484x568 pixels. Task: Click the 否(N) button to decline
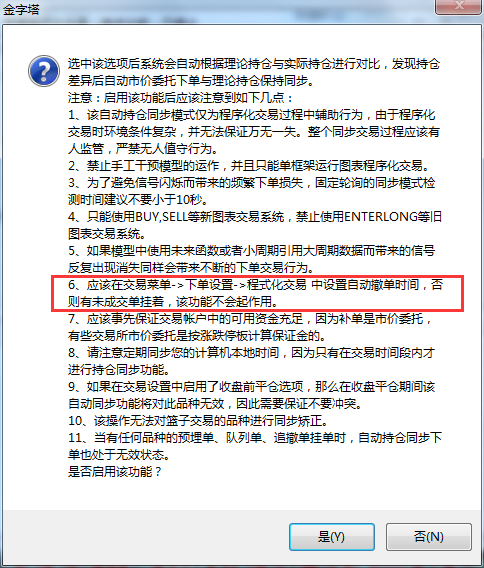(x=429, y=536)
